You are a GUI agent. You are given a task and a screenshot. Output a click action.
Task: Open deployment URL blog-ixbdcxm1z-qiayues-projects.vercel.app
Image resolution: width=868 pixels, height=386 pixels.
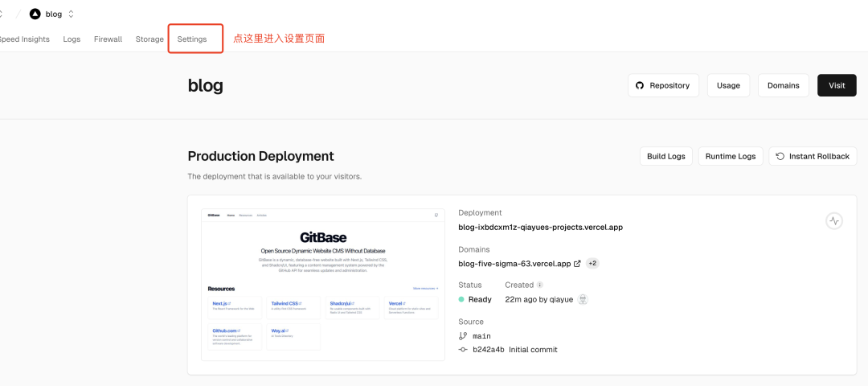540,227
